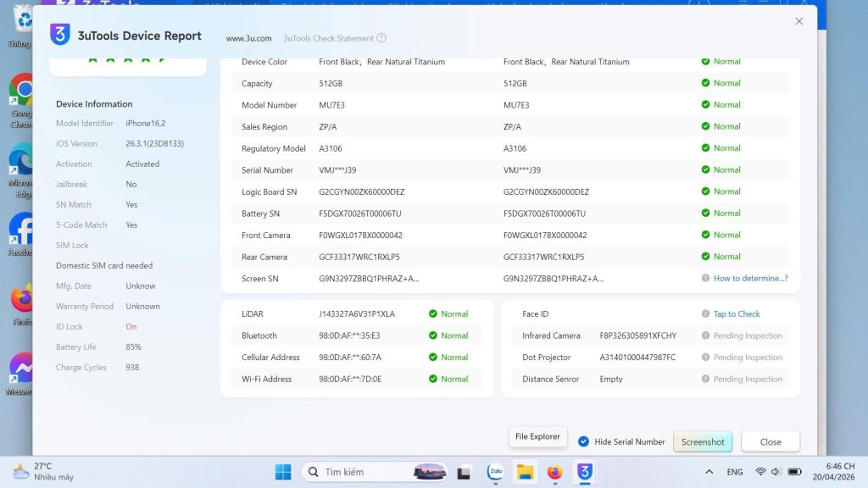This screenshot has height=488, width=868.
Task: Open weather widget showing 27°C
Action: point(44,472)
